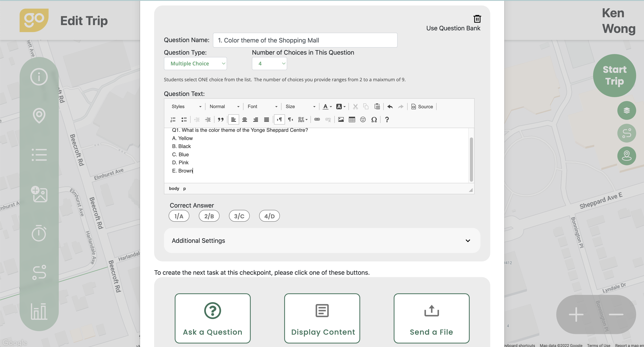644x347 pixels.
Task: Open Font dropdown in editor
Action: (x=262, y=107)
